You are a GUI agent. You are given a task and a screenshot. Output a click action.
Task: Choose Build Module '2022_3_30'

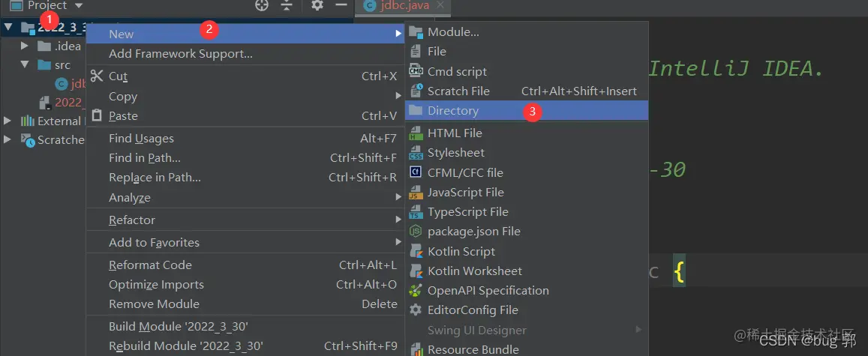pos(245,326)
